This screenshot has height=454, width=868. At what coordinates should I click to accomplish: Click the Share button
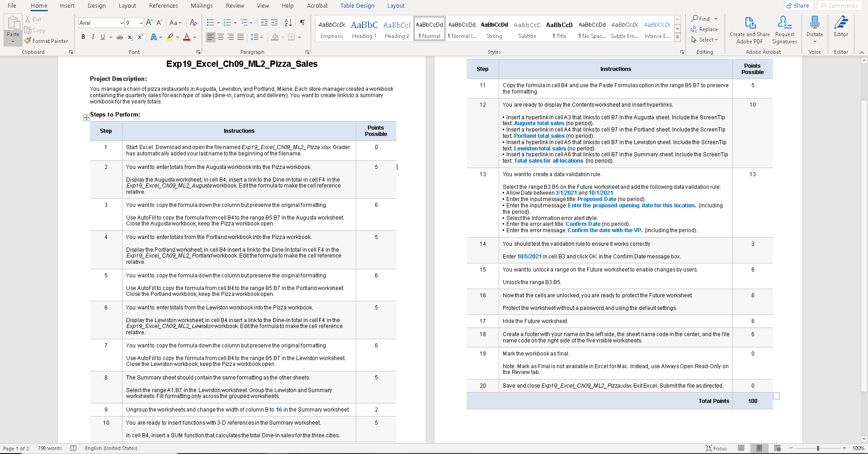point(798,5)
